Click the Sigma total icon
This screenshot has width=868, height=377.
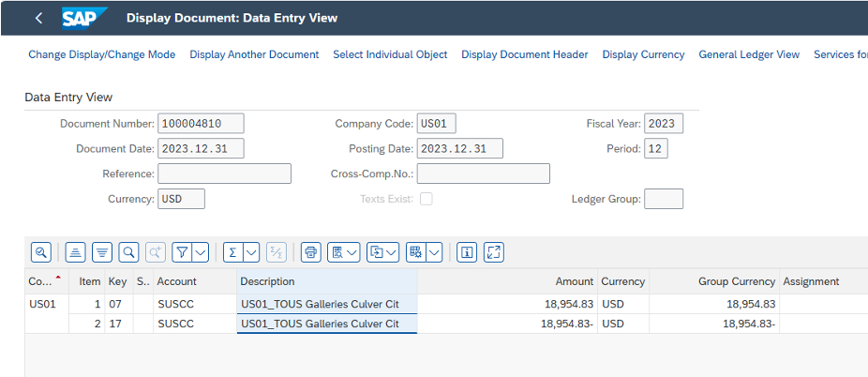point(232,251)
